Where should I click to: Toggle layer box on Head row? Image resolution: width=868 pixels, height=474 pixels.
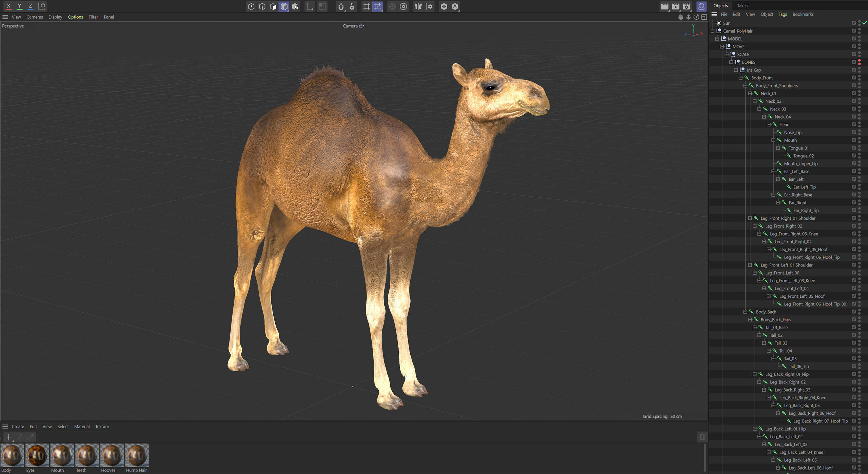[x=854, y=124]
